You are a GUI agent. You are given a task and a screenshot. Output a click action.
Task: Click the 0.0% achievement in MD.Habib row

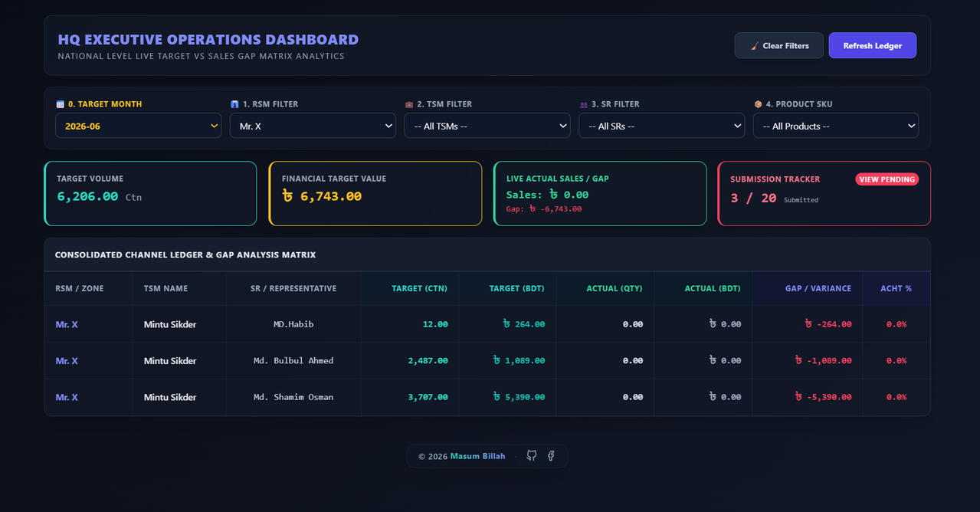(x=896, y=324)
